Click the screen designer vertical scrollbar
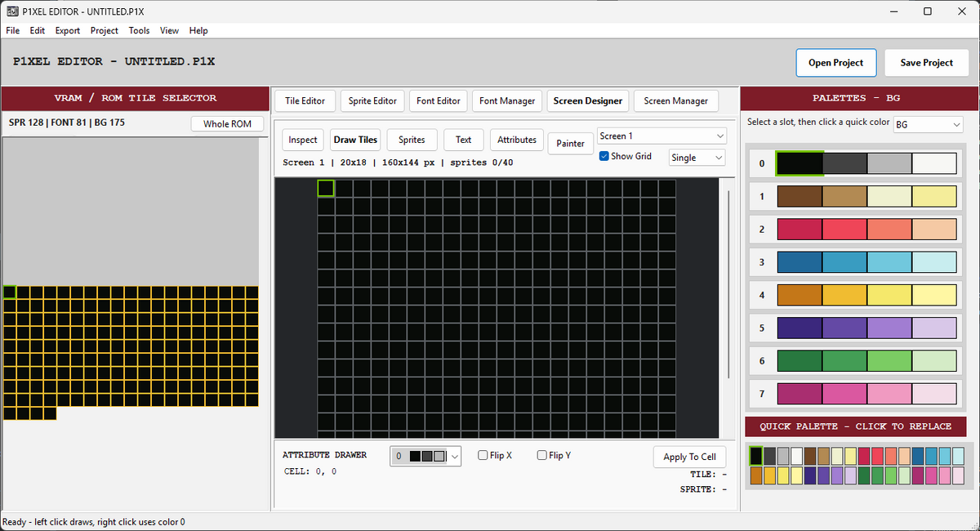980x531 pixels. pos(728,283)
